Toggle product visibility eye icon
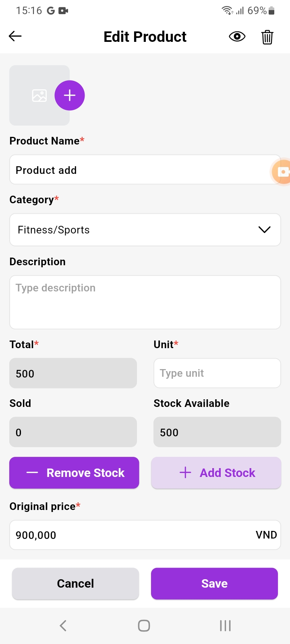The height and width of the screenshot is (644, 290). (237, 37)
